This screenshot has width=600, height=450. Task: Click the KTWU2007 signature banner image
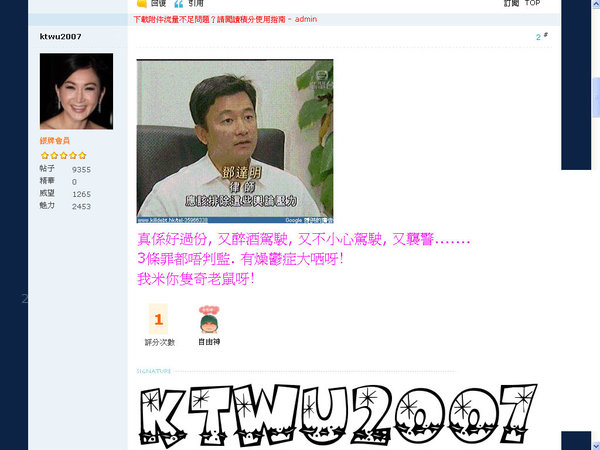click(x=339, y=415)
